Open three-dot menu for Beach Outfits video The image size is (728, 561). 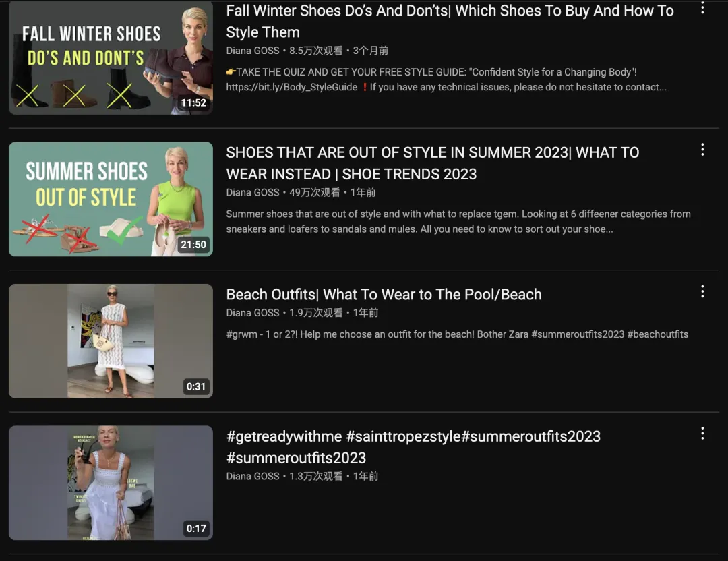point(702,291)
